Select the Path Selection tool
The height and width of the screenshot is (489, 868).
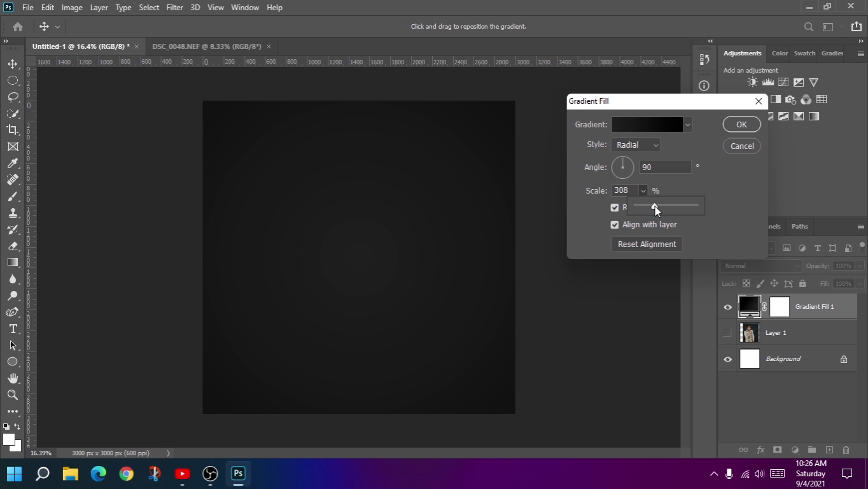coord(13,345)
